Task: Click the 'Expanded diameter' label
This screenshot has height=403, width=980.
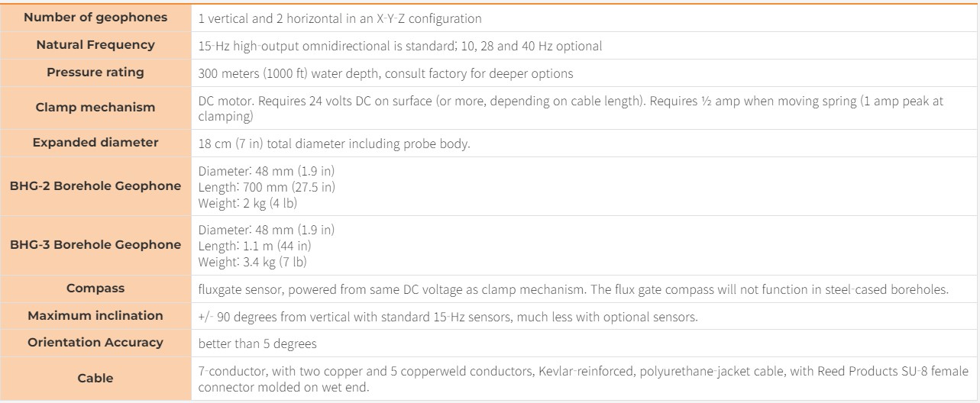Action: (x=95, y=143)
